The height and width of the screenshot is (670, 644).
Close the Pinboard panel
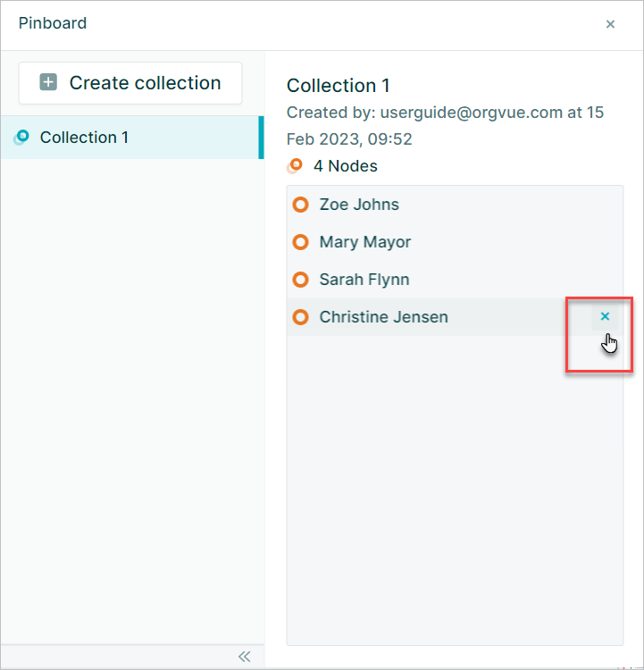coord(610,24)
